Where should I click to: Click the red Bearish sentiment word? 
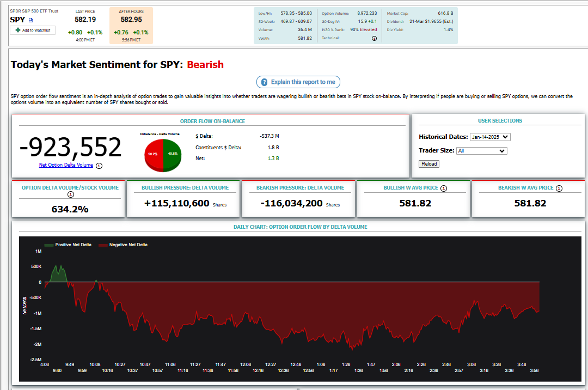pyautogui.click(x=205, y=65)
